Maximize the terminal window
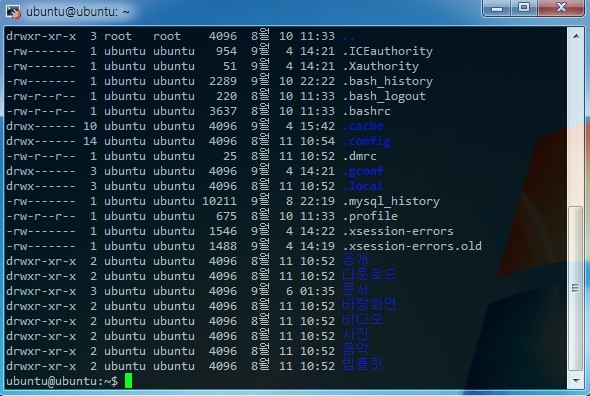590x396 pixels. [524, 8]
